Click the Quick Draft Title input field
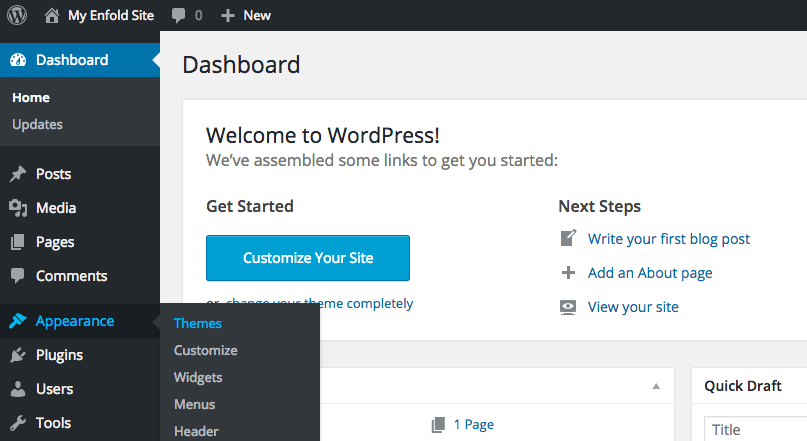807x441 pixels. click(755, 429)
